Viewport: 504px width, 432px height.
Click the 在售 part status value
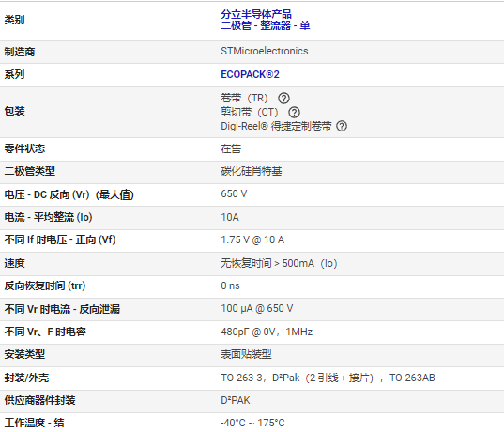pos(231,148)
